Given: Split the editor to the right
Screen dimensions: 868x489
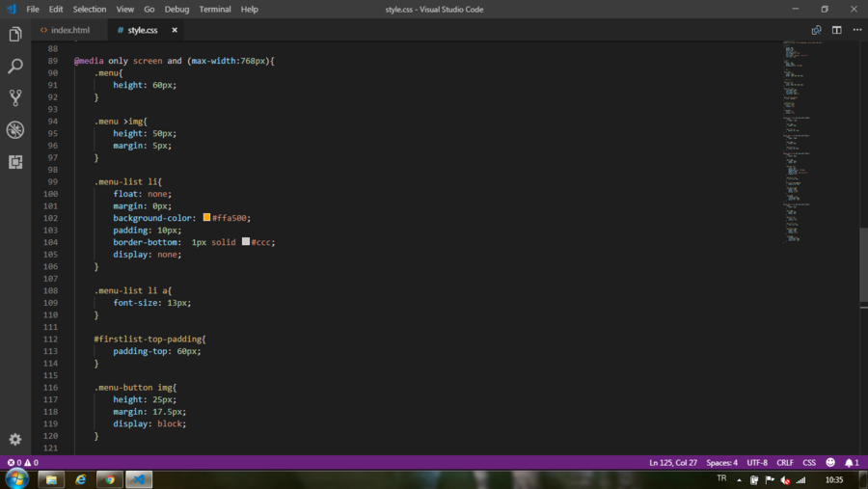Looking at the screenshot, I should tap(836, 31).
